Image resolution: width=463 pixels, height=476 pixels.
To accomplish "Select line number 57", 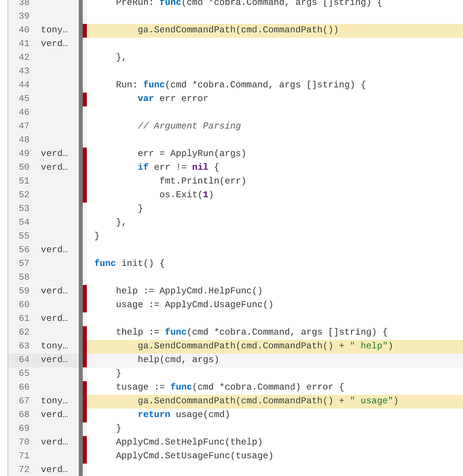I will (x=24, y=263).
